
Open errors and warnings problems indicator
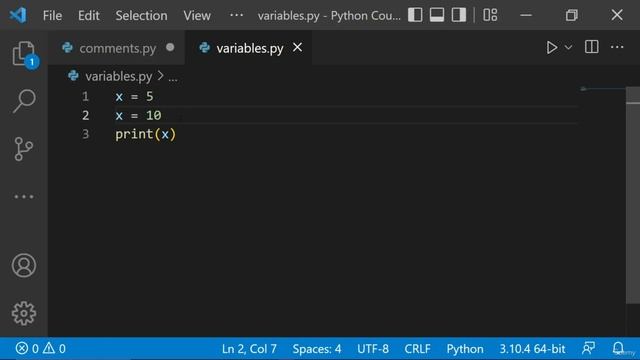[40, 349]
